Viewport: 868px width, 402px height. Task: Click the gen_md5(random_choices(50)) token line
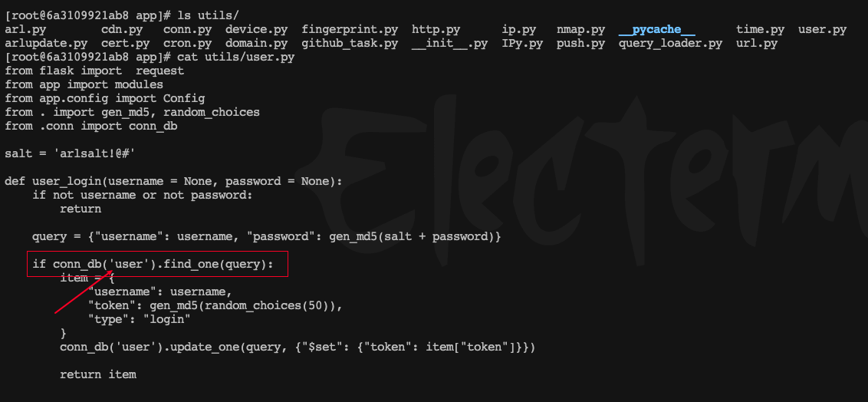pos(219,305)
